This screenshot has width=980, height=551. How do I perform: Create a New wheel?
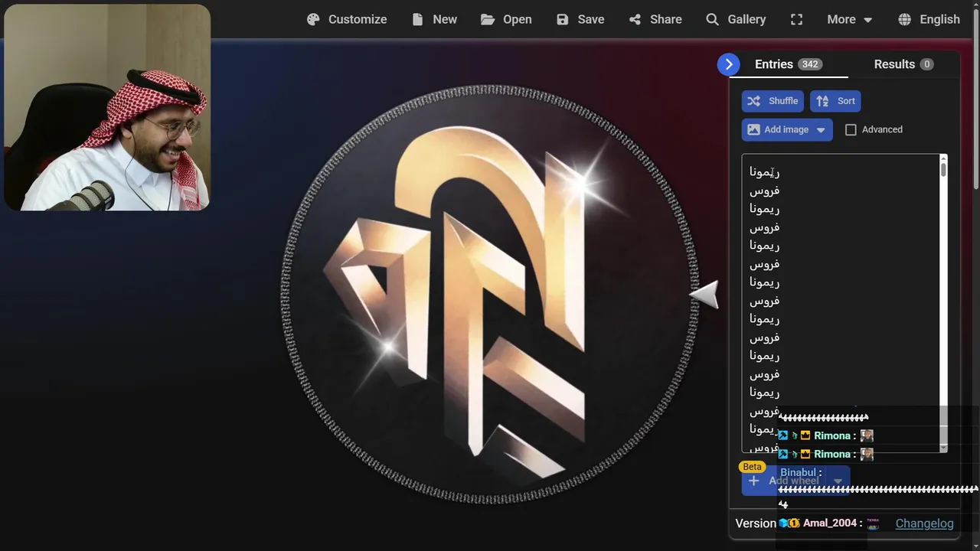click(x=434, y=19)
